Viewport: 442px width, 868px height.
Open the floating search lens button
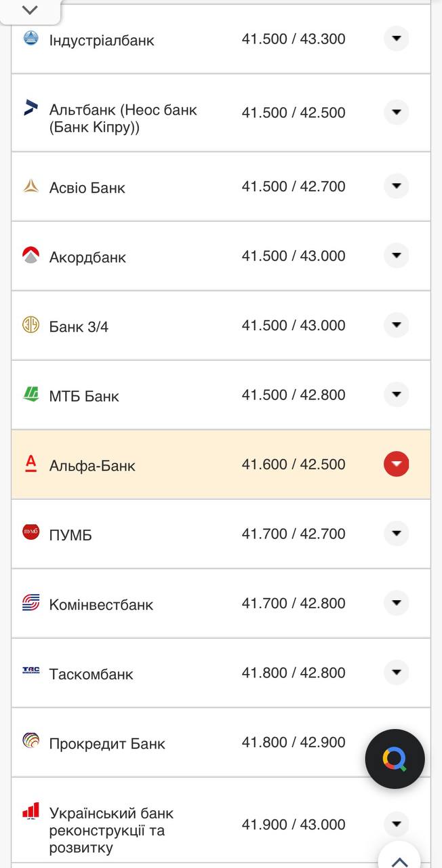click(395, 759)
